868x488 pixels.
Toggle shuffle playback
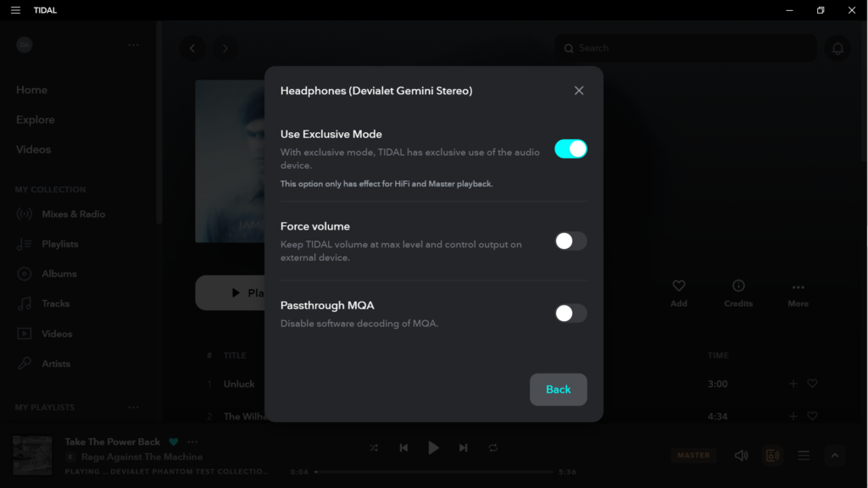(x=374, y=448)
